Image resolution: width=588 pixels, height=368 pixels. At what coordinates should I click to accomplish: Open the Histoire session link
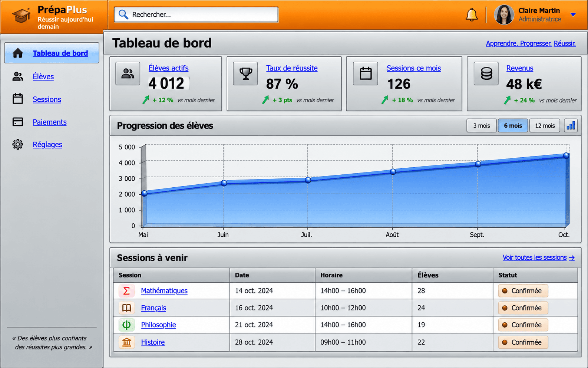[153, 342]
